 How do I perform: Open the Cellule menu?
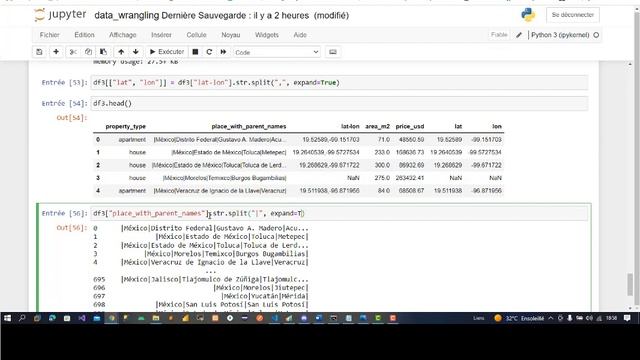point(196,35)
